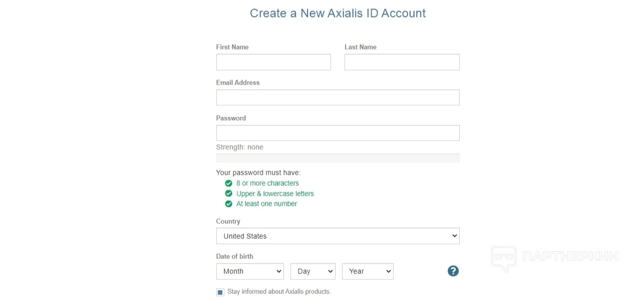Focus the Last Name input box
The height and width of the screenshot is (299, 644).
(402, 62)
